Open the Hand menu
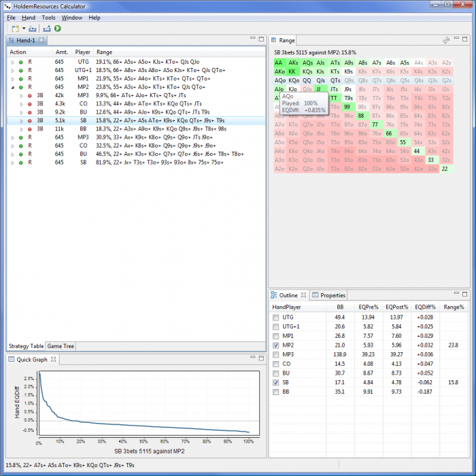 point(29,18)
